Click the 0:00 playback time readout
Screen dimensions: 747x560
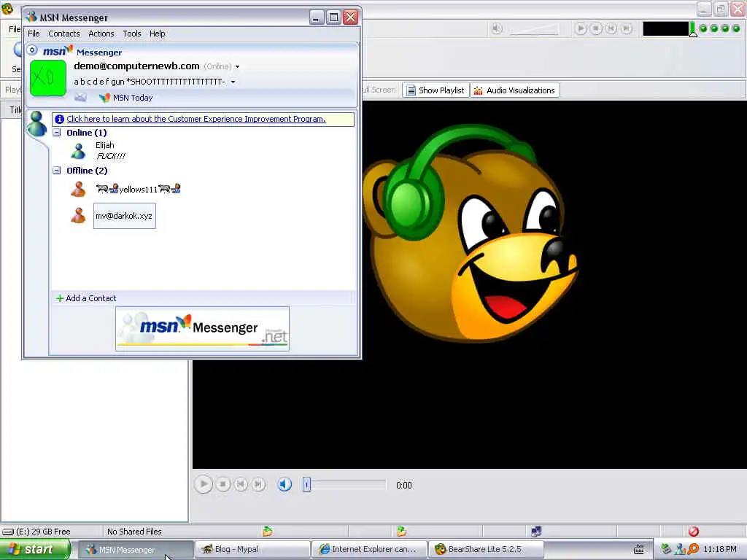(x=404, y=485)
